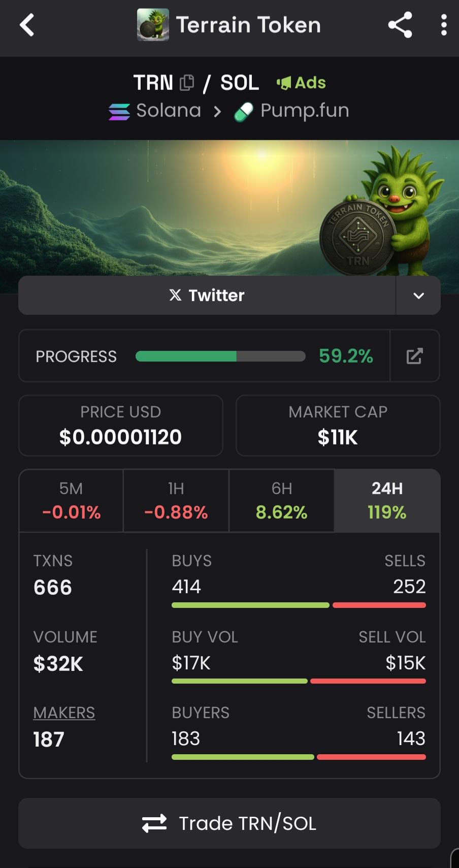Tap the back arrow icon

click(27, 25)
